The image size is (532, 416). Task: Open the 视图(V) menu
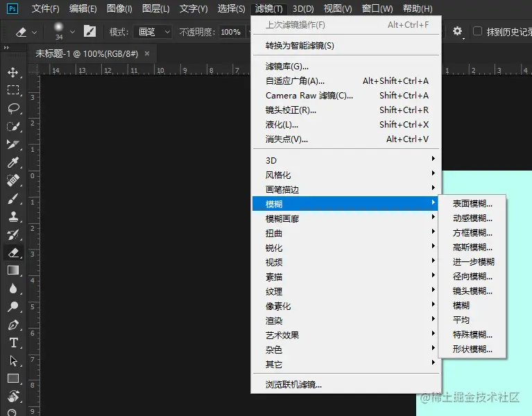point(338,9)
